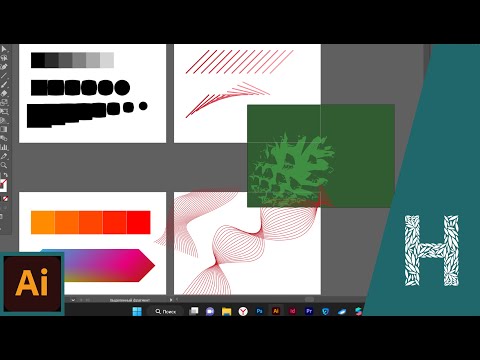Switch to Premiere Pro on the taskbar
This screenshot has height=360, width=480.
point(309,311)
